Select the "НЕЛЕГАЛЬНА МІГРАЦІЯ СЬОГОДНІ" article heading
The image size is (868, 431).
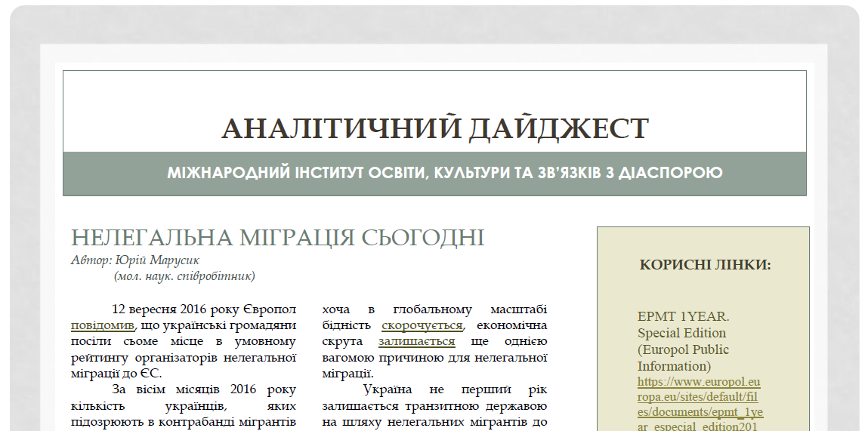point(277,238)
